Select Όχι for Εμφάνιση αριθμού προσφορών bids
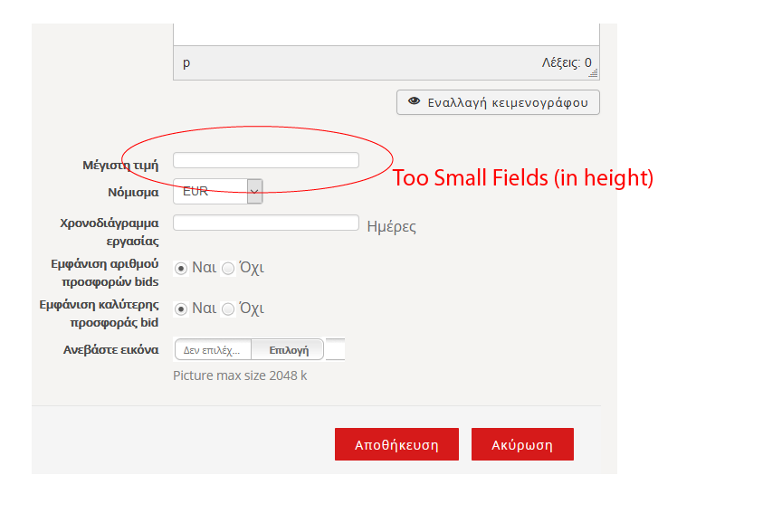The image size is (782, 532). coord(229,267)
